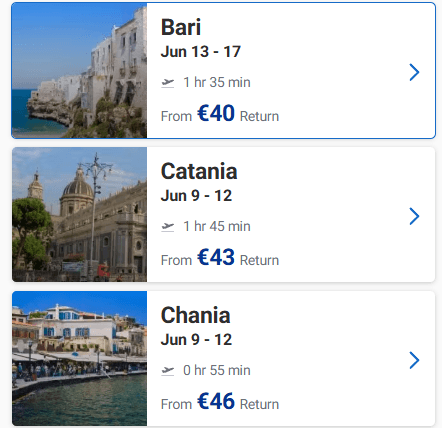
Task: Select the Catania cathedral dome photo
Action: 79,214
